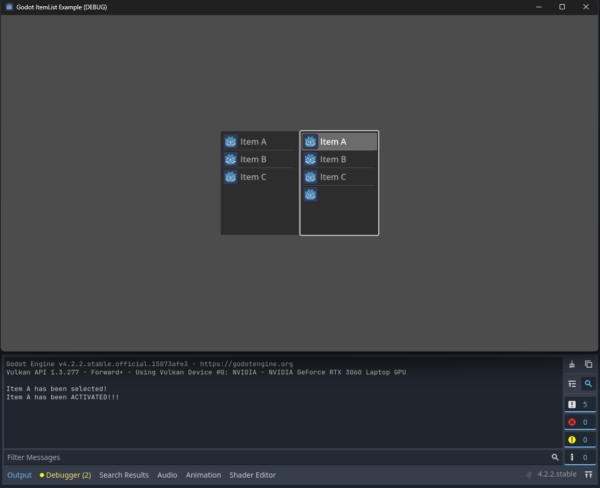Click Godot icon of Item B in left list
The width and height of the screenshot is (600, 488).
point(230,159)
